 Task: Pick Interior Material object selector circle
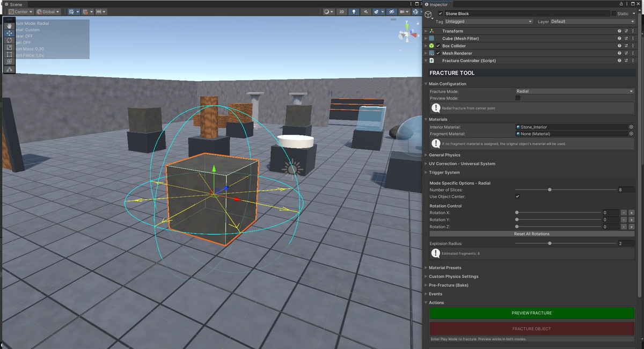pos(631,127)
